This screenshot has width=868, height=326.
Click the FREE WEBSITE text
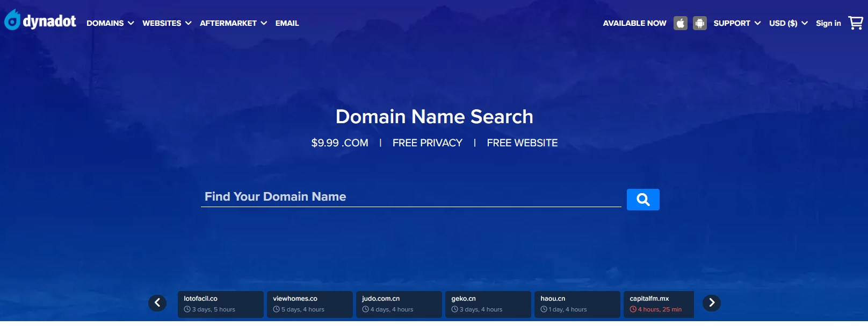522,143
